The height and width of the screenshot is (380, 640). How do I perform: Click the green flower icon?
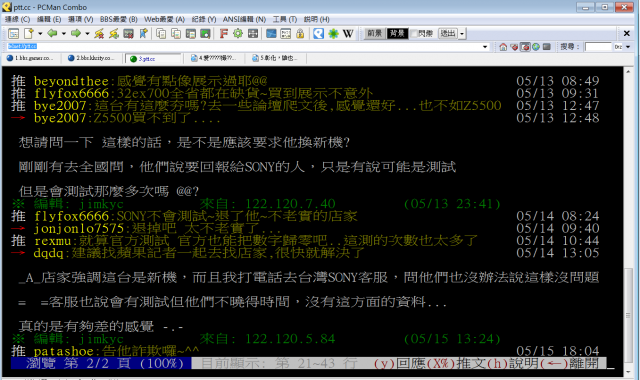point(333,33)
